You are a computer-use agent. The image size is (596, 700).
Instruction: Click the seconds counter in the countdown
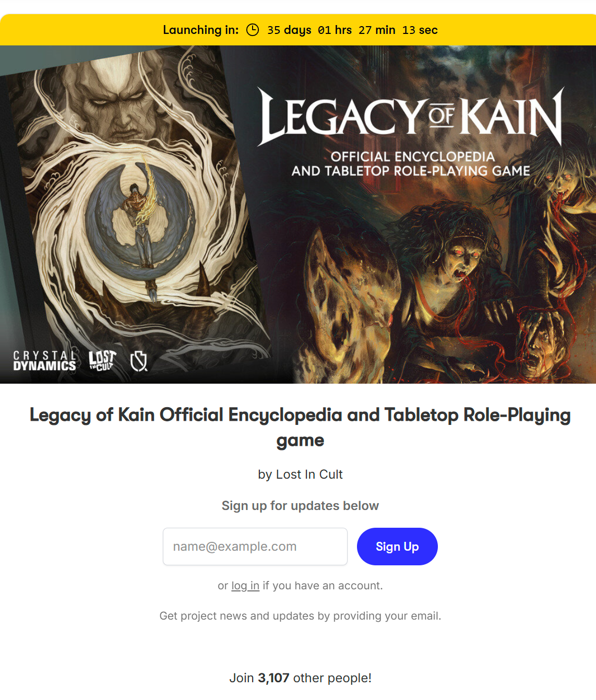(x=420, y=30)
